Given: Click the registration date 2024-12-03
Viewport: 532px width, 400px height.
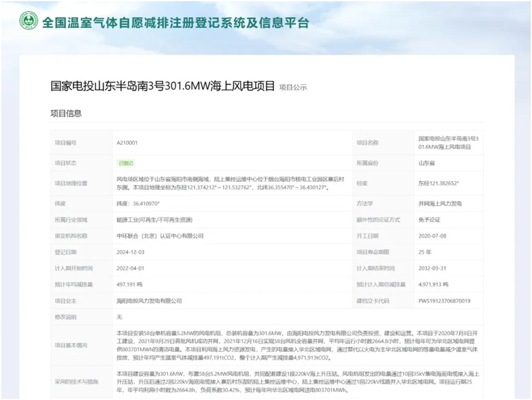Looking at the screenshot, I should point(129,252).
